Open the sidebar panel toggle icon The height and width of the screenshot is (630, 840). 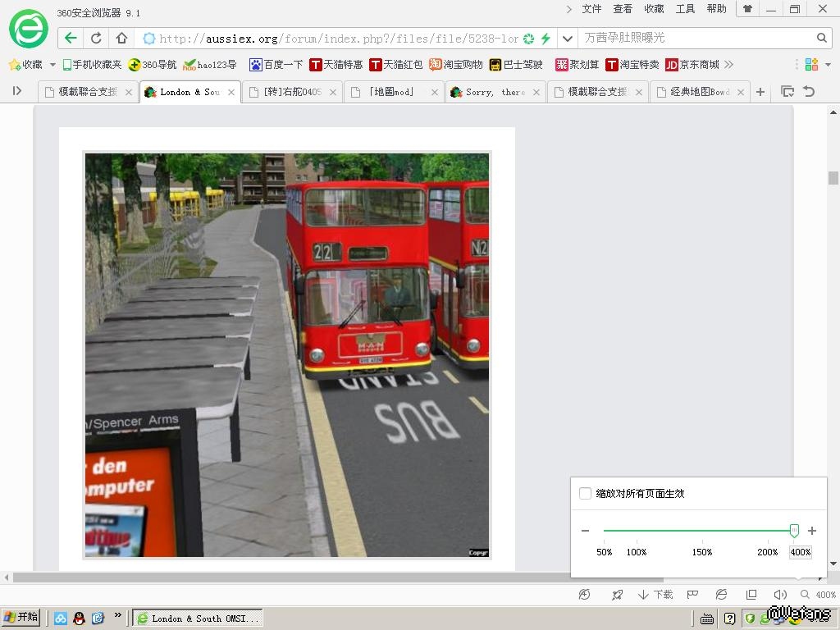(16, 92)
